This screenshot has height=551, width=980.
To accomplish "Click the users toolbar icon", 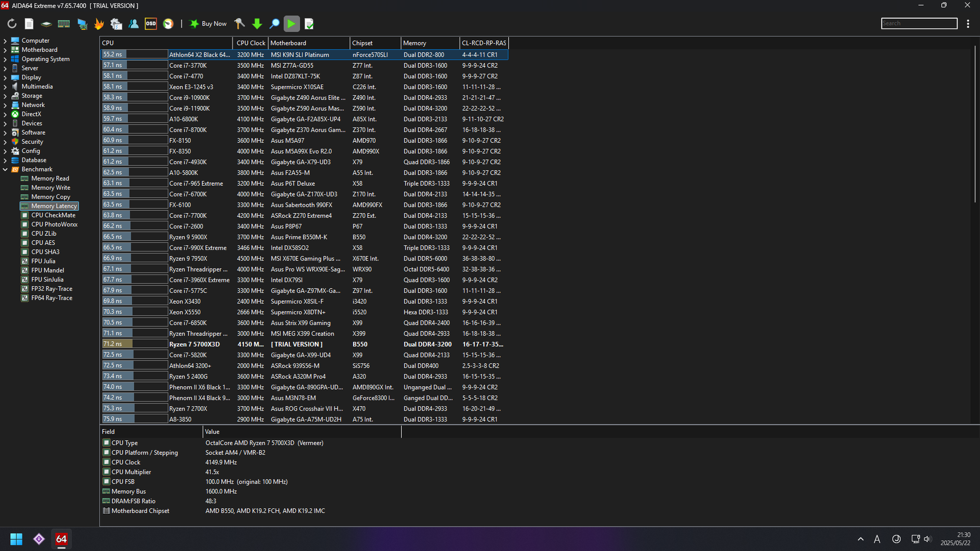I will (134, 23).
